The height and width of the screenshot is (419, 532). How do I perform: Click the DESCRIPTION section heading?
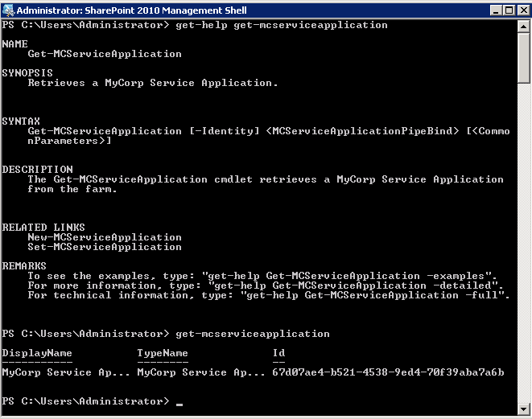click(x=37, y=170)
